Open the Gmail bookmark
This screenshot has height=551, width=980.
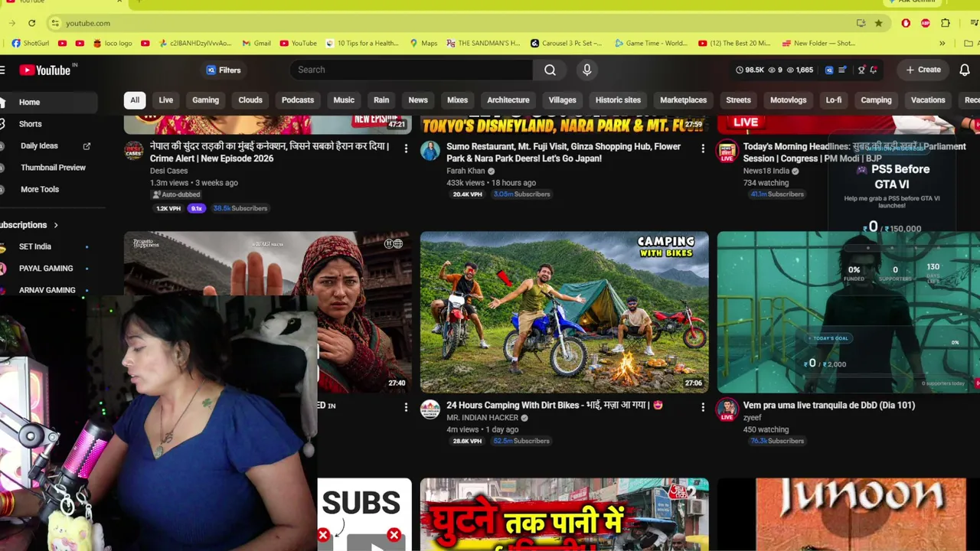[x=256, y=43]
